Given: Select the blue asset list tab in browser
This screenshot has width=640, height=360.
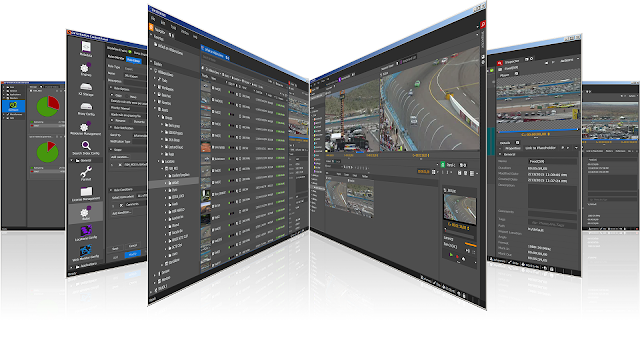Looking at the screenshot, I should pyautogui.click(x=215, y=54).
